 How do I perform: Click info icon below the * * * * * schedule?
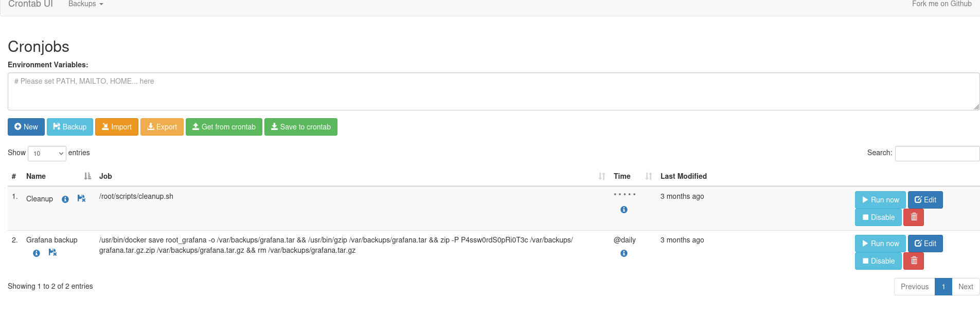pos(623,210)
